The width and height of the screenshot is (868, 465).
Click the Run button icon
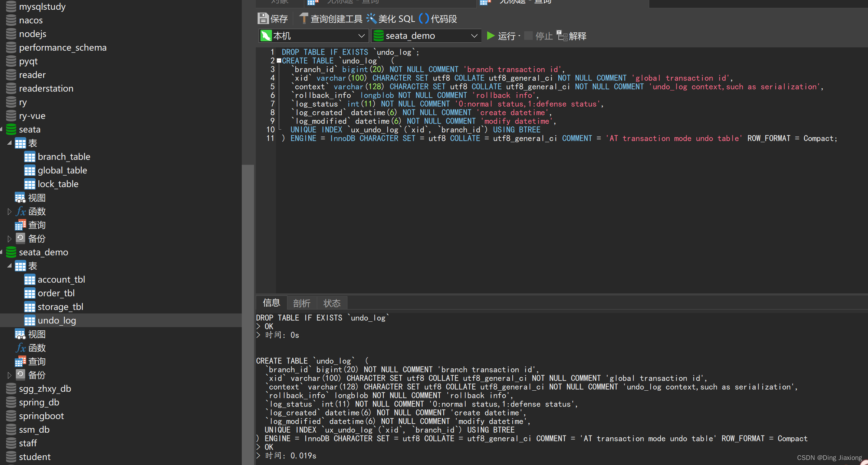pyautogui.click(x=490, y=36)
